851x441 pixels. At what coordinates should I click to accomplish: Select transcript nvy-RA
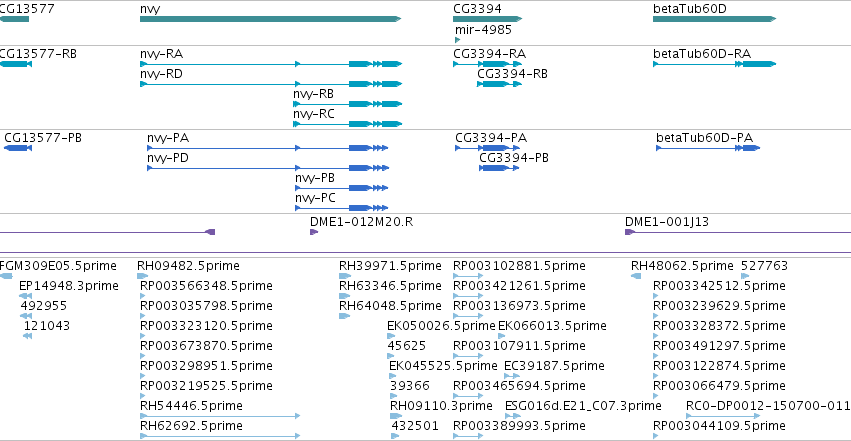[x=271, y=64]
